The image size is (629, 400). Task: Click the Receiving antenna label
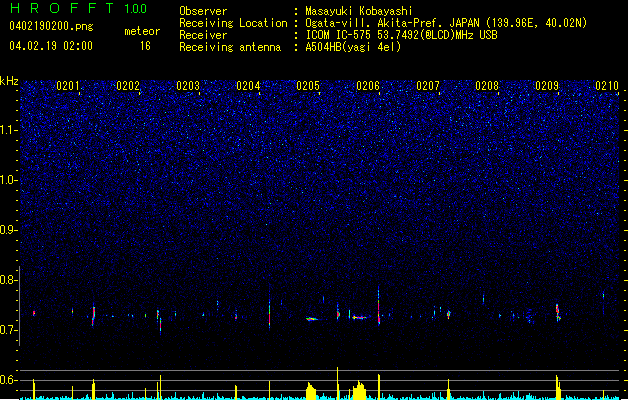coord(230,47)
